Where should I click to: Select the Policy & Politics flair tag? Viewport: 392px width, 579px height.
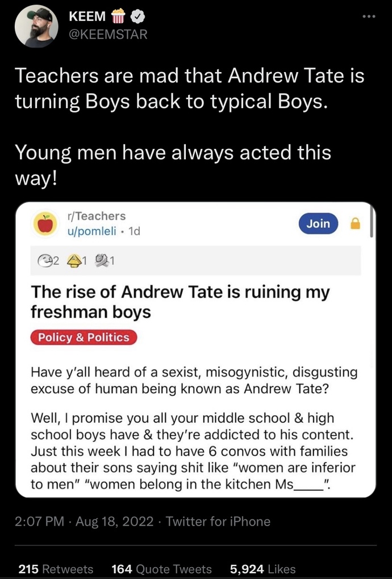pos(83,337)
